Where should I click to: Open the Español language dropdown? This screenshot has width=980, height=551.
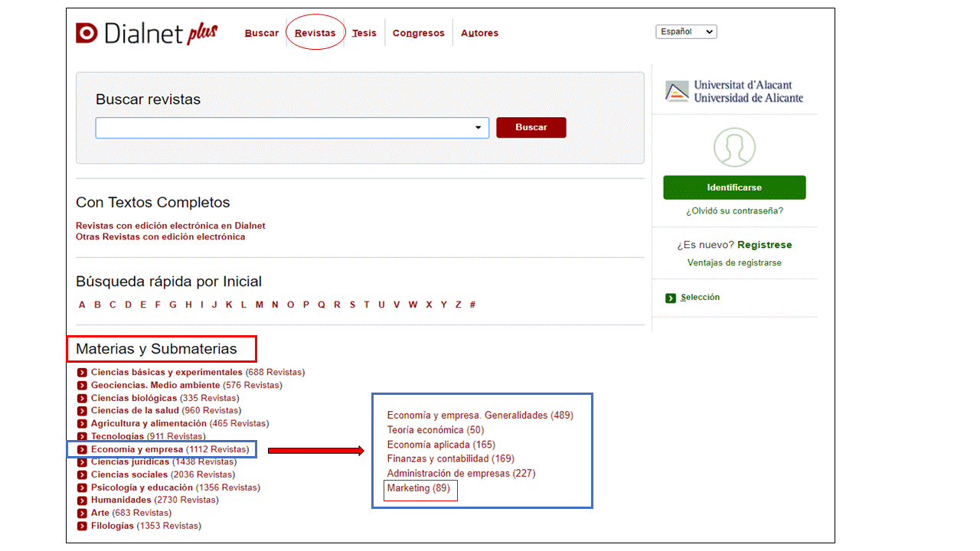[686, 32]
